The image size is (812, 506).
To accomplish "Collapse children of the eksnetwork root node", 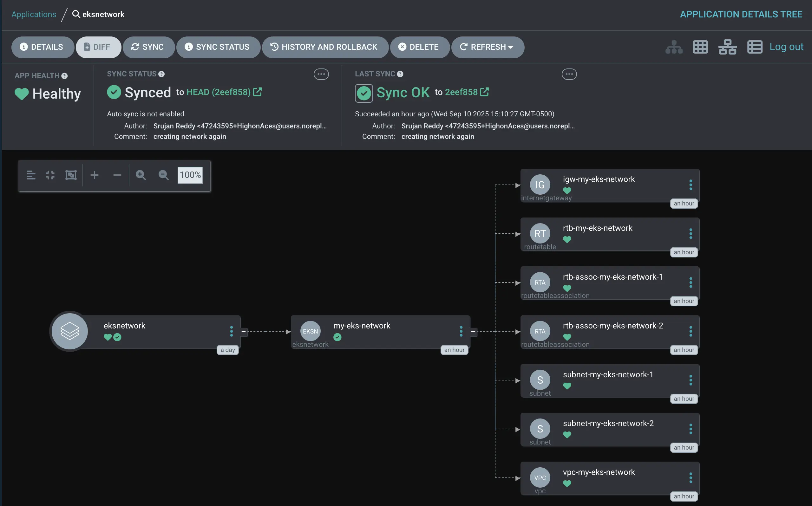I will pyautogui.click(x=244, y=332).
